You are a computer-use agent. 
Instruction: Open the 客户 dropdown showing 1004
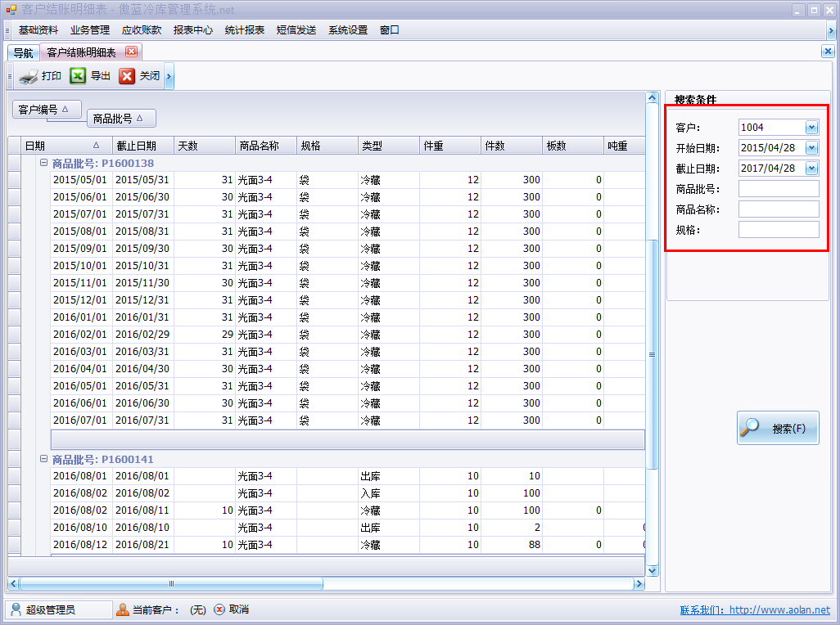811,128
